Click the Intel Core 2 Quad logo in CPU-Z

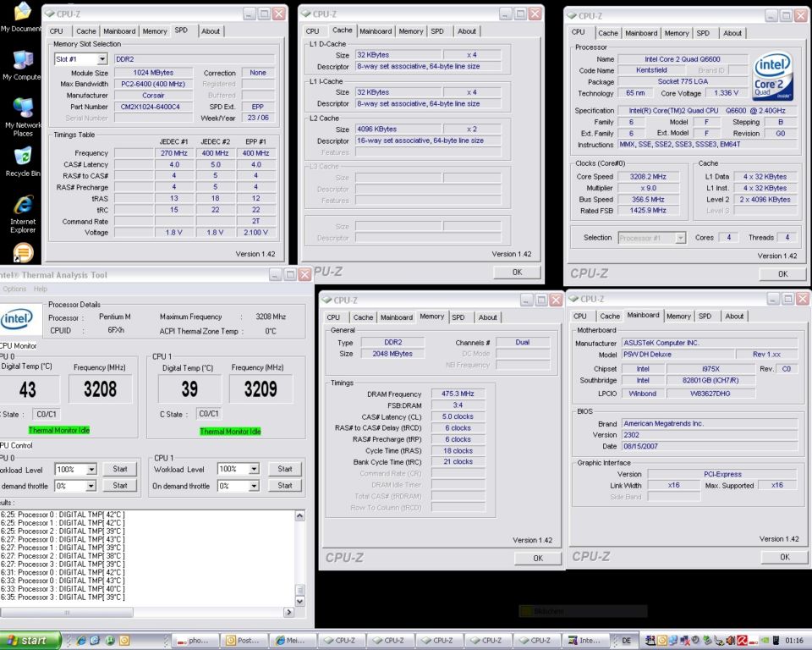772,75
